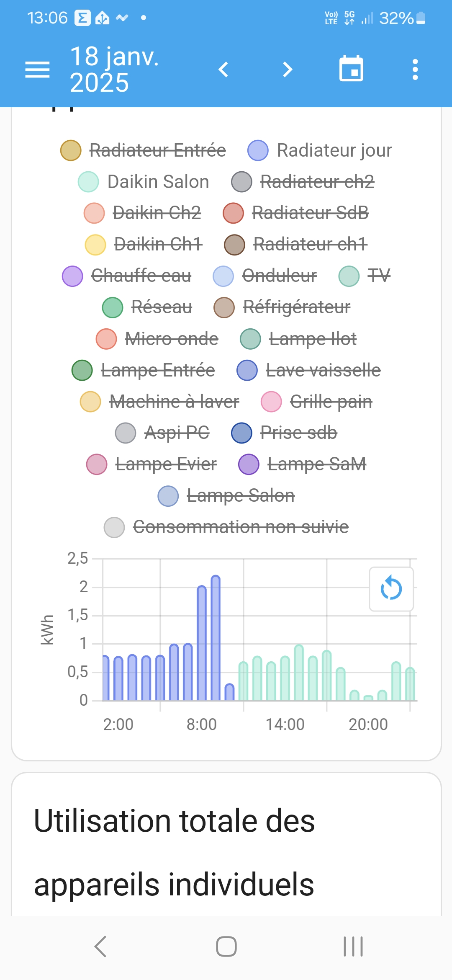Reset chart zoom with refresh icon
Viewport: 452px width, 980px height.
click(x=391, y=588)
